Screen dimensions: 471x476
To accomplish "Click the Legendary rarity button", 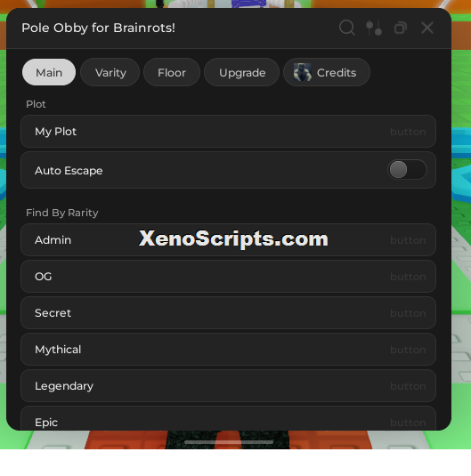I will point(229,385).
